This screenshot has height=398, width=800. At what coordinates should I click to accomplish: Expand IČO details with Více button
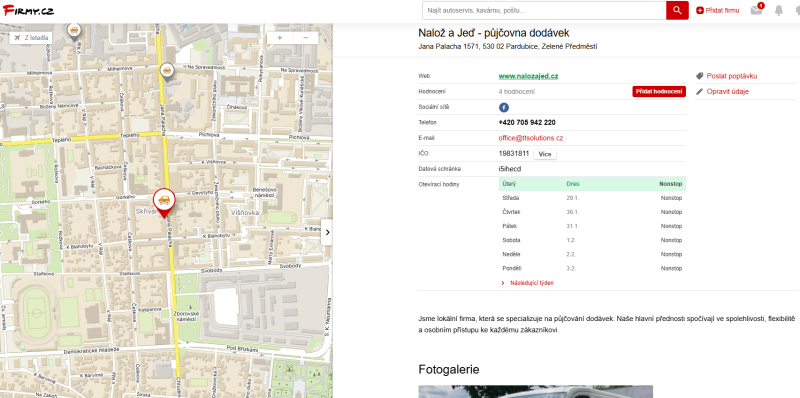[545, 154]
